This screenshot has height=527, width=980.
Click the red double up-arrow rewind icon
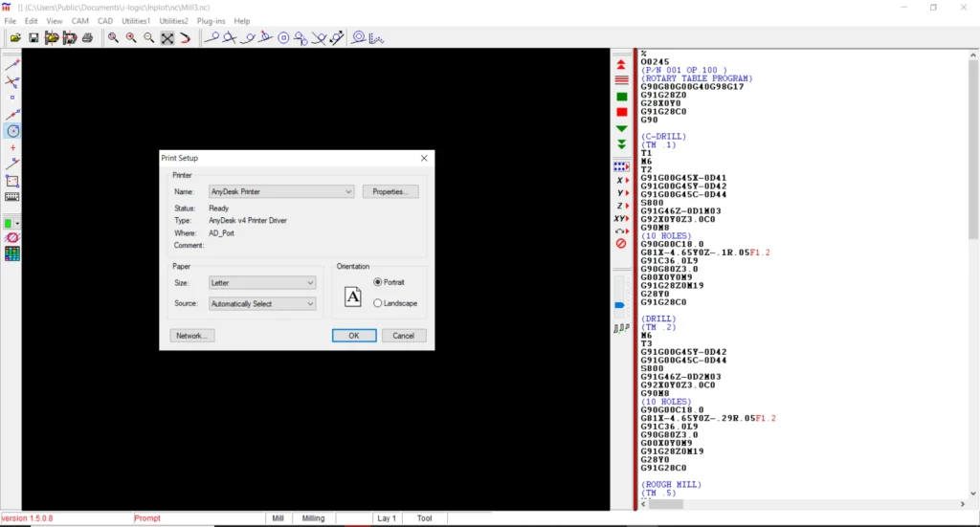[621, 65]
